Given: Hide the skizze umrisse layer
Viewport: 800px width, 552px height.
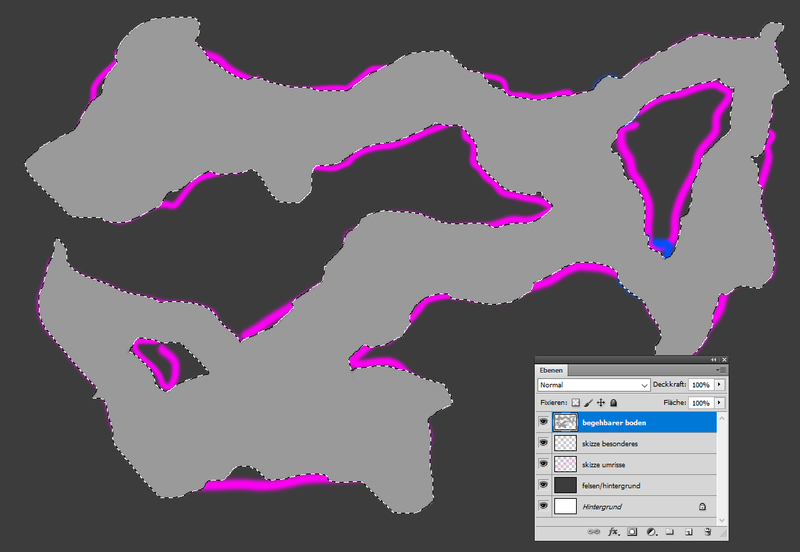Looking at the screenshot, I should [x=544, y=464].
